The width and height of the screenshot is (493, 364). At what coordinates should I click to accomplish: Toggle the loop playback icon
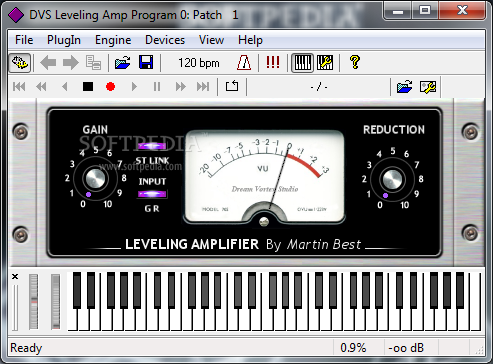(232, 86)
